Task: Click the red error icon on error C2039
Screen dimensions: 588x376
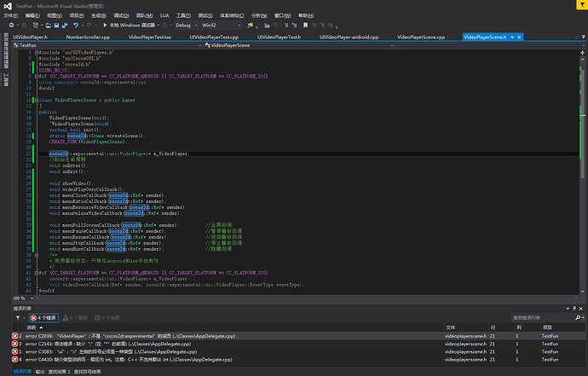Action: 14,336
